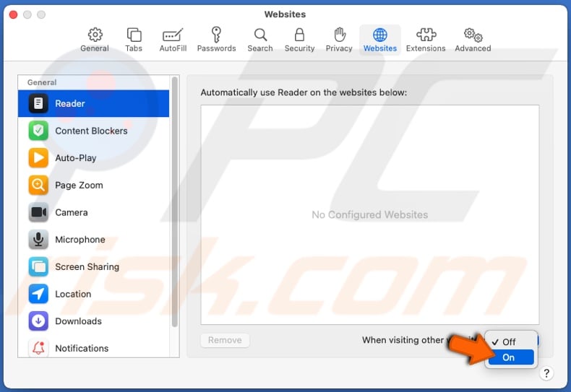Select the Websites globe icon

point(379,35)
